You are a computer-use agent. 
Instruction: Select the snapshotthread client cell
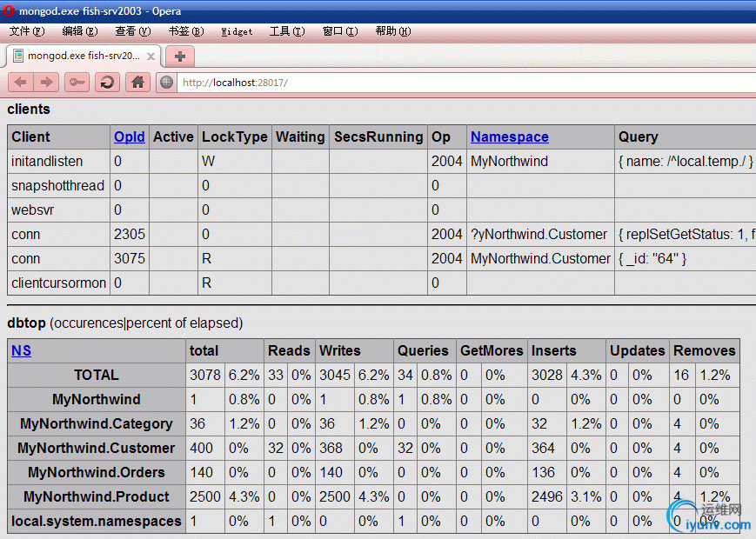click(x=59, y=185)
